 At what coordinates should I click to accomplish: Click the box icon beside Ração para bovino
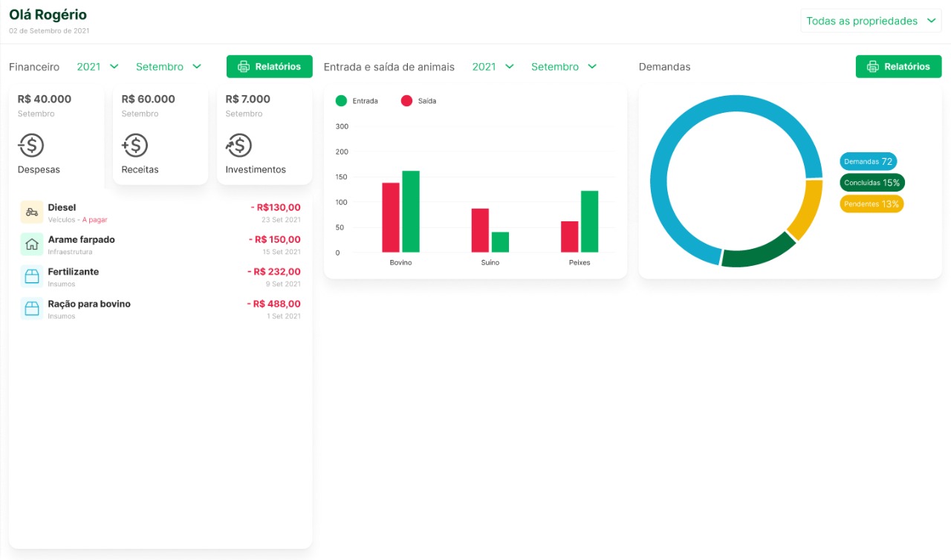coord(32,308)
